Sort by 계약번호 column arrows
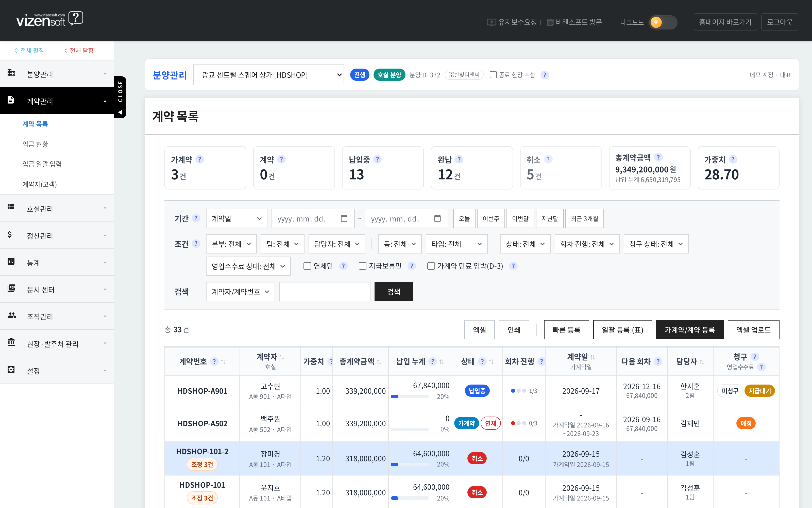 pyautogui.click(x=223, y=362)
